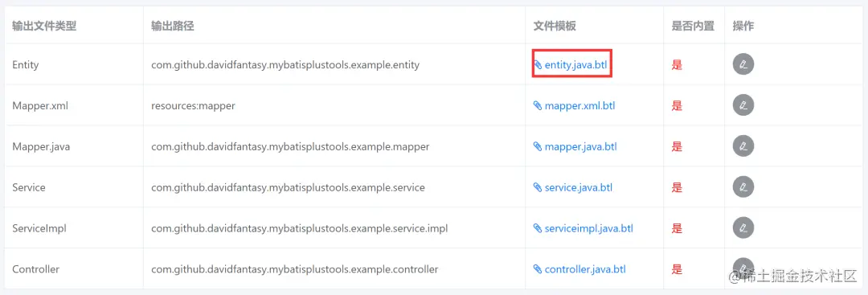Open controller.java.btl template file
The height and width of the screenshot is (295, 868).
coord(579,269)
